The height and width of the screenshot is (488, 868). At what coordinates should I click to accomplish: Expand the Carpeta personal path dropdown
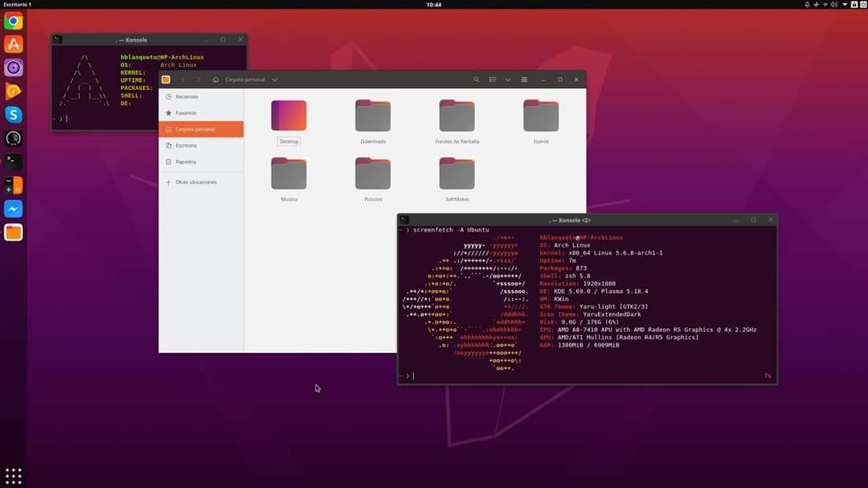pos(275,80)
